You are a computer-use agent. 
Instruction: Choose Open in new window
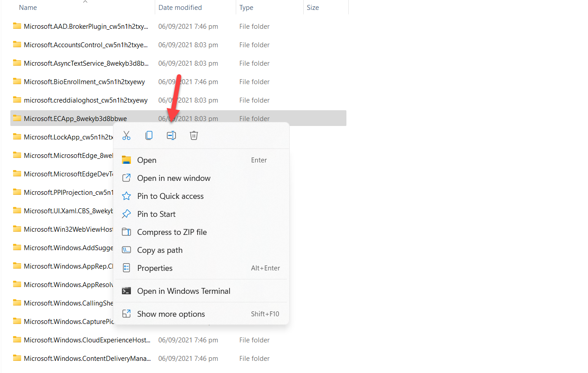click(174, 178)
